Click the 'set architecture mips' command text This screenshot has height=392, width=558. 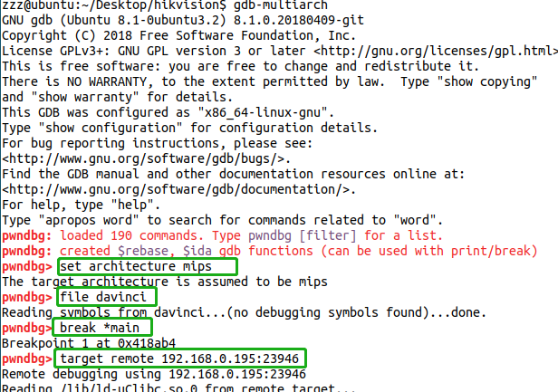coord(136,266)
